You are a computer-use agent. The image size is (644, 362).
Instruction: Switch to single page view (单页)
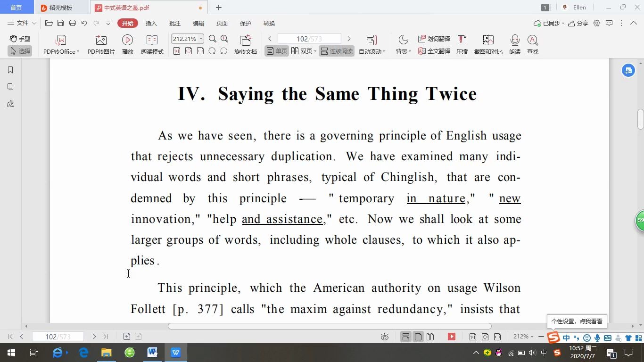point(277,51)
